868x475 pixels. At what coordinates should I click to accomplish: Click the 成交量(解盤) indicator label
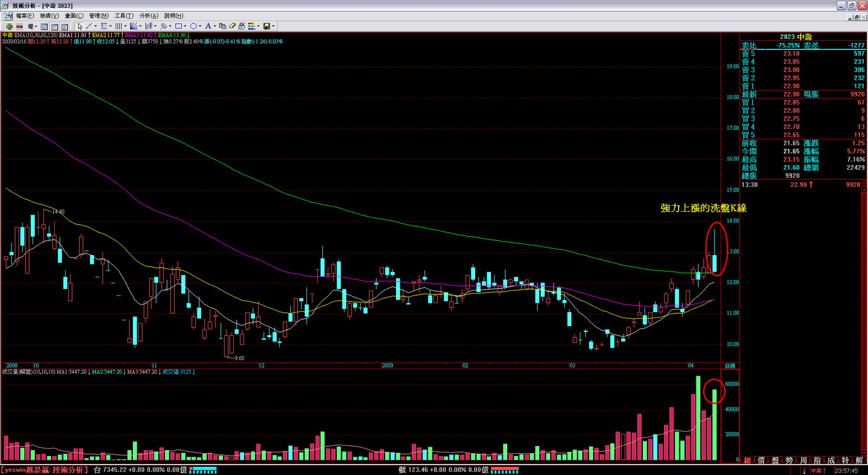coord(16,372)
